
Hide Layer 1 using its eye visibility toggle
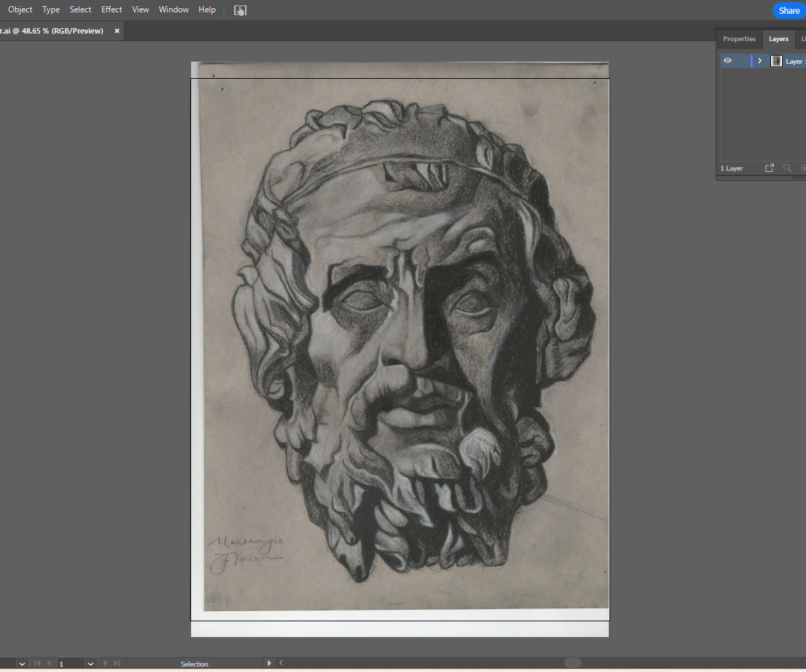pyautogui.click(x=727, y=60)
